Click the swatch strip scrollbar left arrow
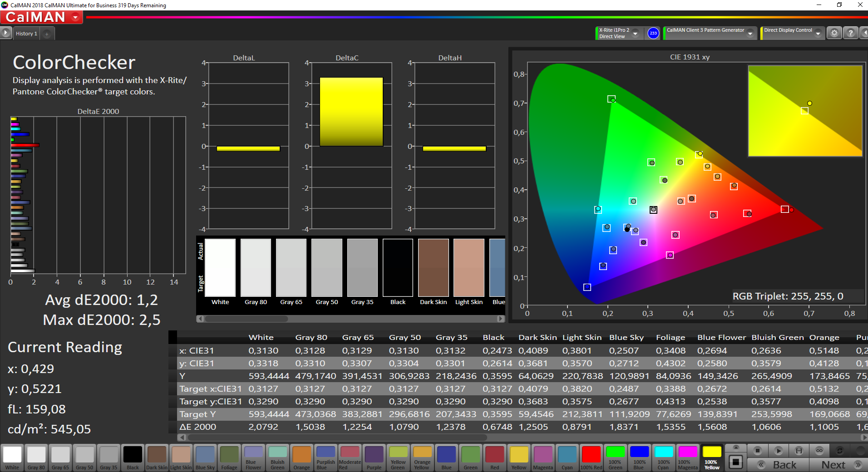Image resolution: width=868 pixels, height=472 pixels. click(200, 319)
